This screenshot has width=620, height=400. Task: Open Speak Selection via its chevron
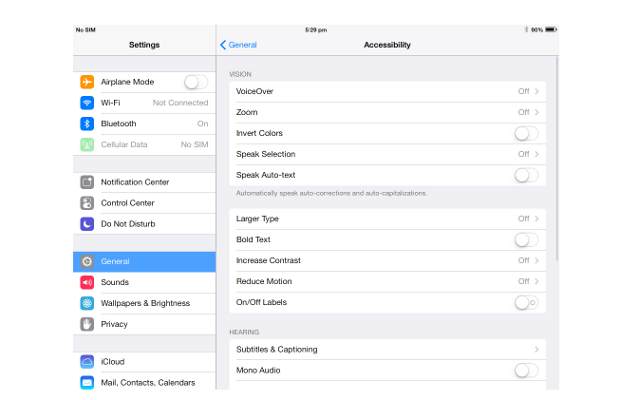[537, 154]
